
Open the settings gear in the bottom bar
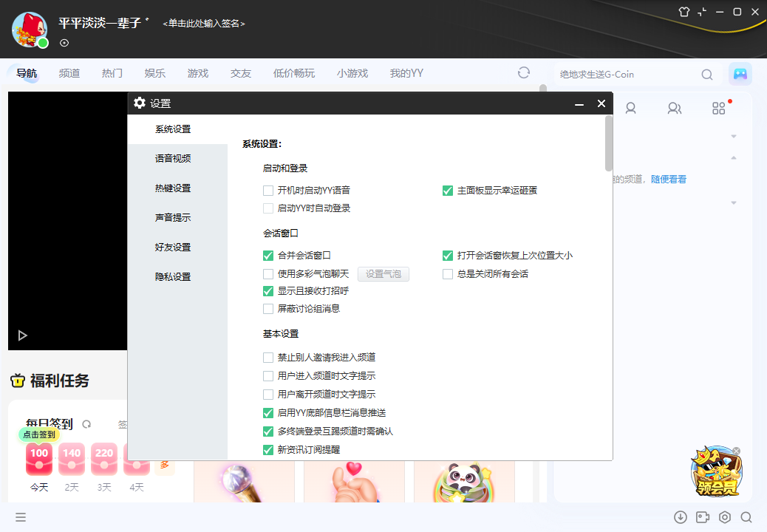pos(724,517)
